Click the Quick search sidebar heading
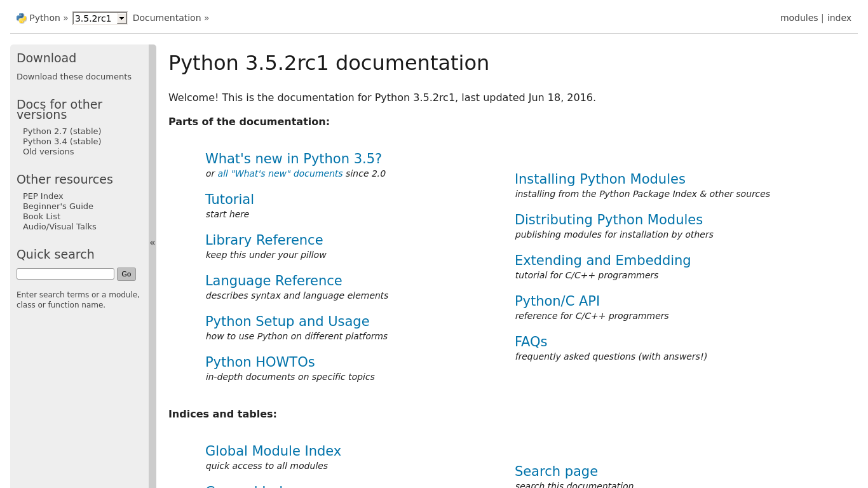The image size is (868, 488). coord(55,254)
